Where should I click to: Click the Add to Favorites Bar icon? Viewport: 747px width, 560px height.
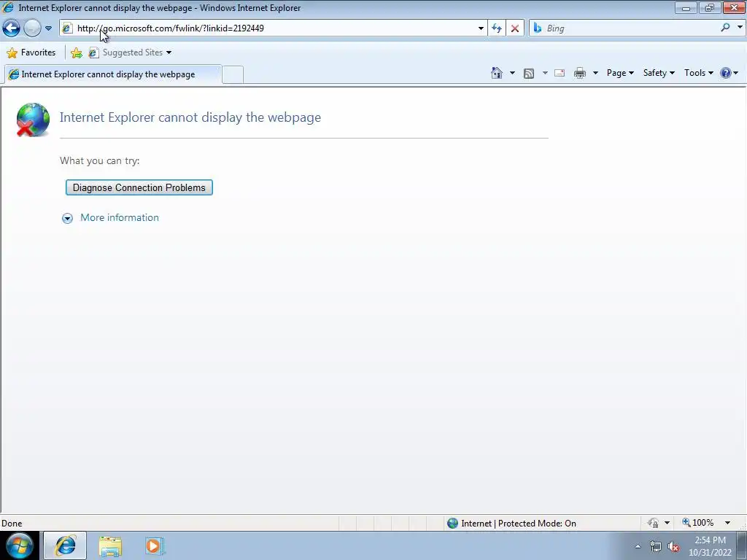(x=76, y=52)
